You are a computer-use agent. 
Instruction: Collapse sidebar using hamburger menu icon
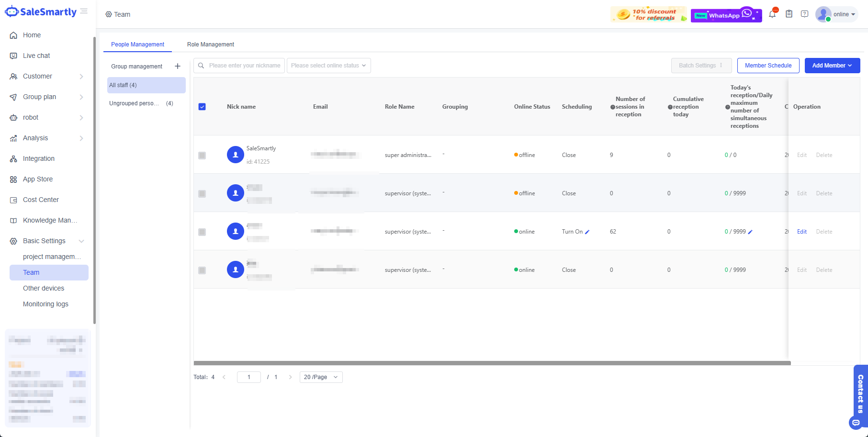[84, 11]
